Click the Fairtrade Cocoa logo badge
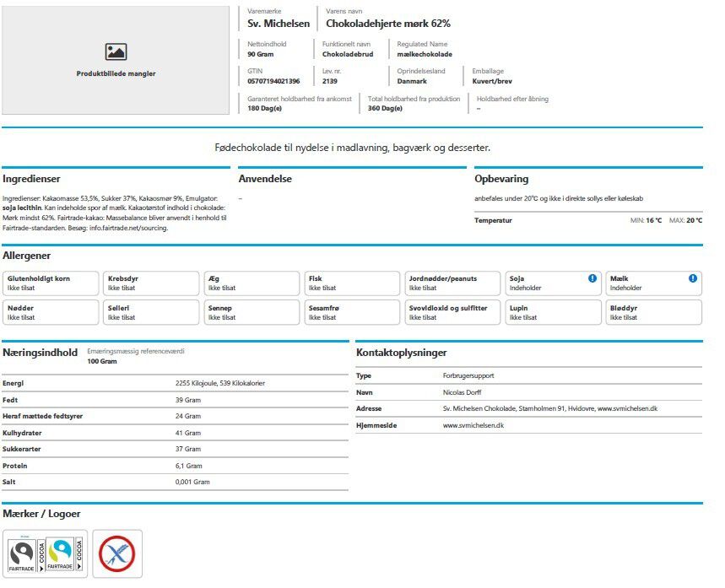Viewport: 725px width, 588px height. point(45,553)
